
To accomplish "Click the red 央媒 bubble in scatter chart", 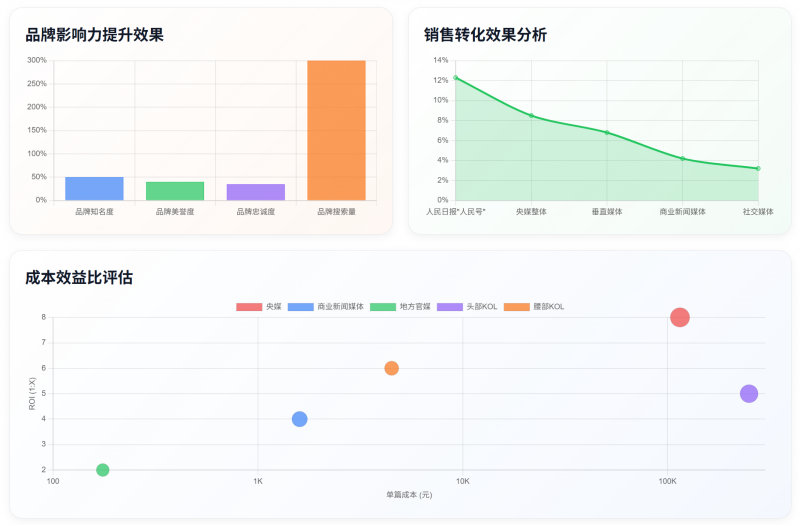I will click(x=680, y=317).
